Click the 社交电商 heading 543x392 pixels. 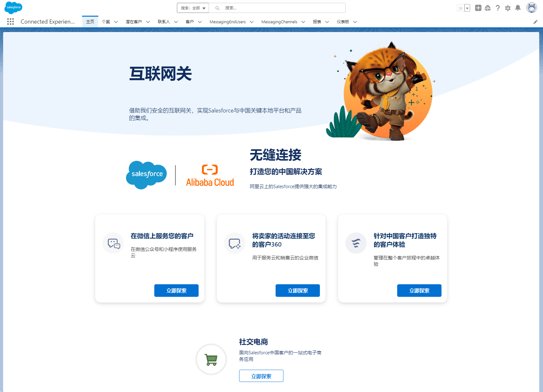(x=254, y=342)
